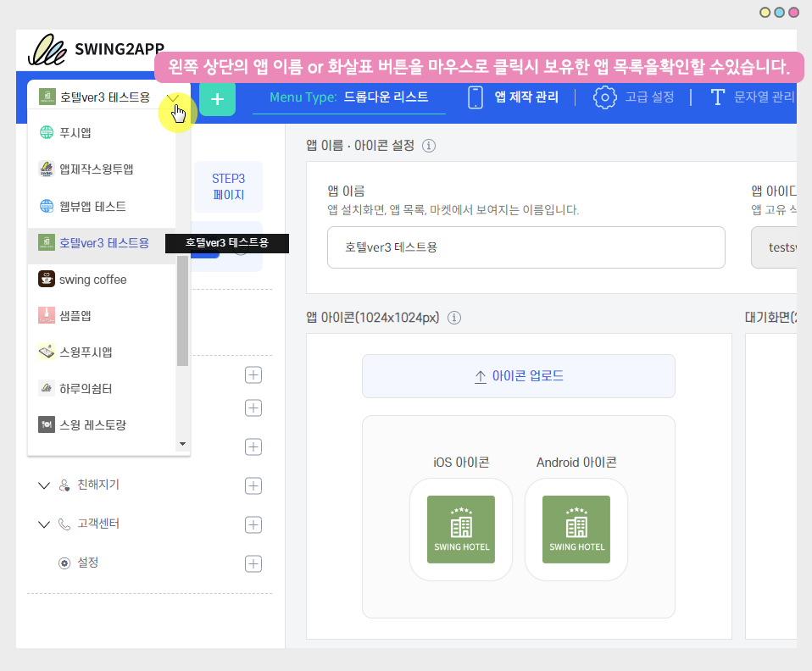Open the advanced settings gear icon
Viewport: 812px width, 671px height.
(604, 97)
